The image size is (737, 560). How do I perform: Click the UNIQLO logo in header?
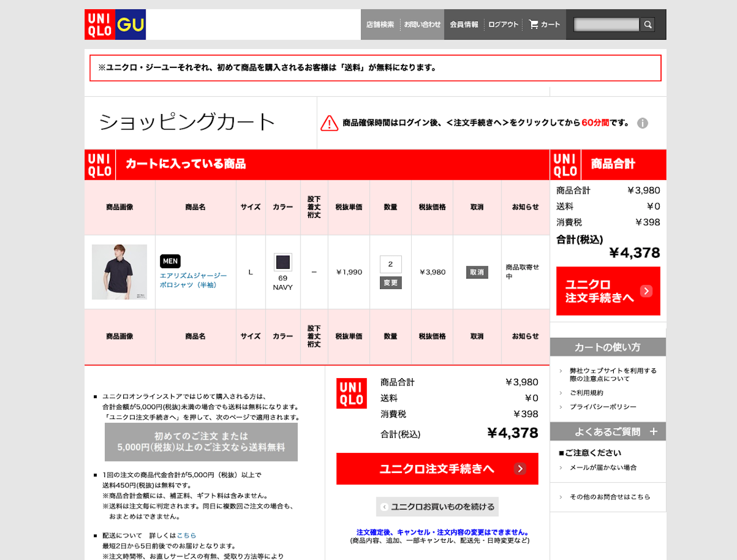click(x=100, y=25)
